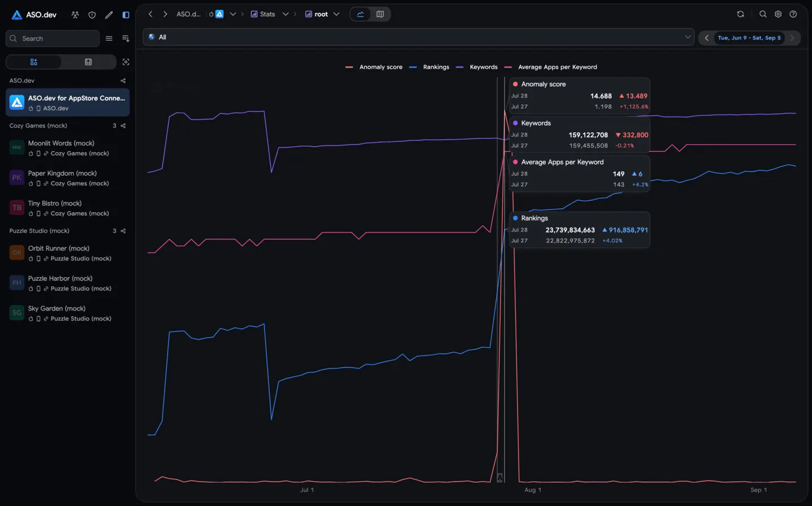Open the All countries dropdown
Viewport: 812px width, 506px height.
click(418, 37)
